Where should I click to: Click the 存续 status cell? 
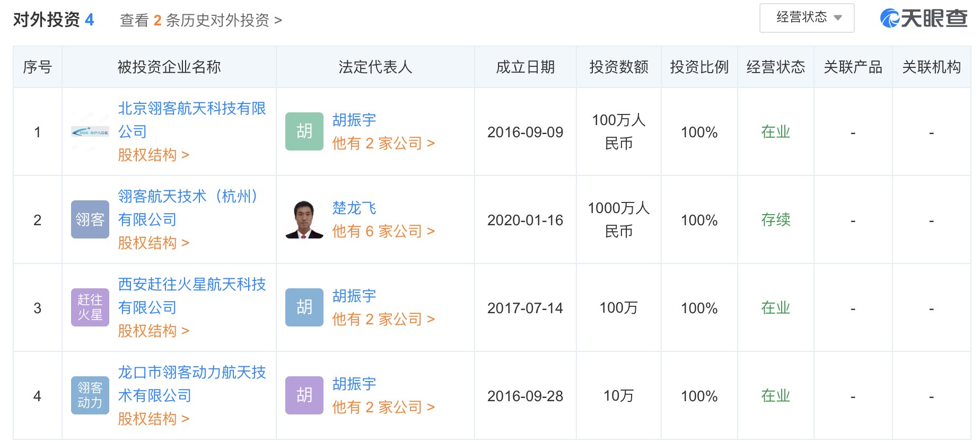(x=776, y=219)
